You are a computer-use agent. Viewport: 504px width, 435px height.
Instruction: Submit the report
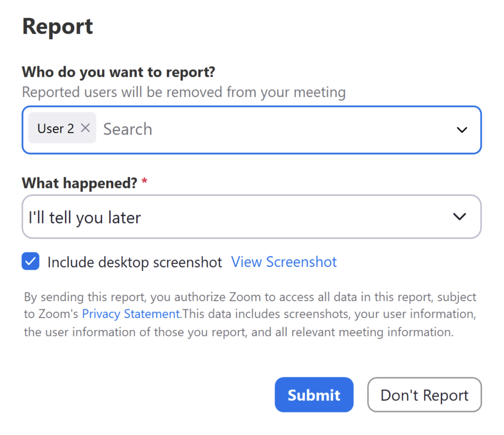pos(314,395)
